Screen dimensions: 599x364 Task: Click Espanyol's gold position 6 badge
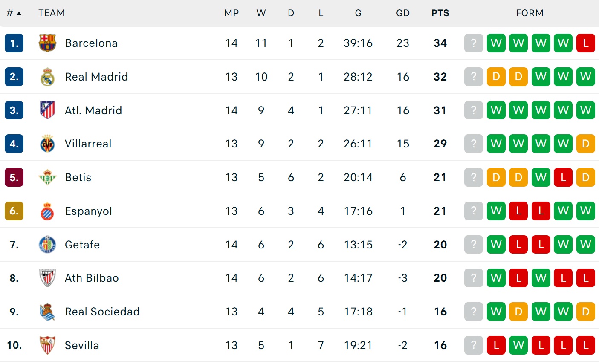pyautogui.click(x=14, y=211)
